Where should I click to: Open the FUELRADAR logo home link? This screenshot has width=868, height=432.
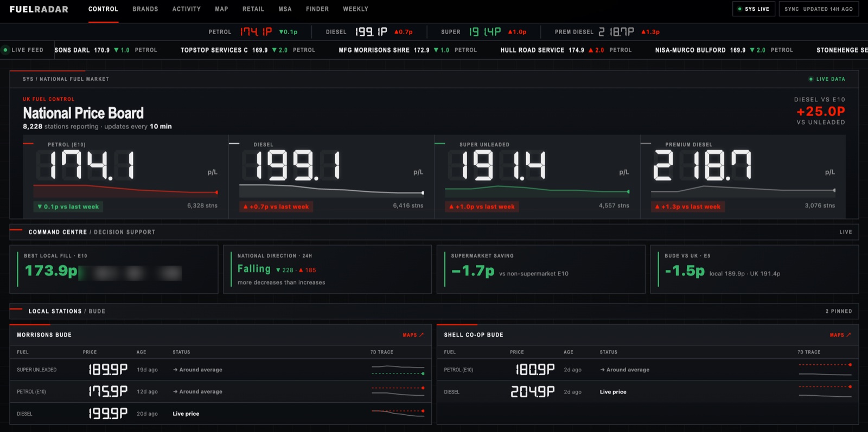39,9
